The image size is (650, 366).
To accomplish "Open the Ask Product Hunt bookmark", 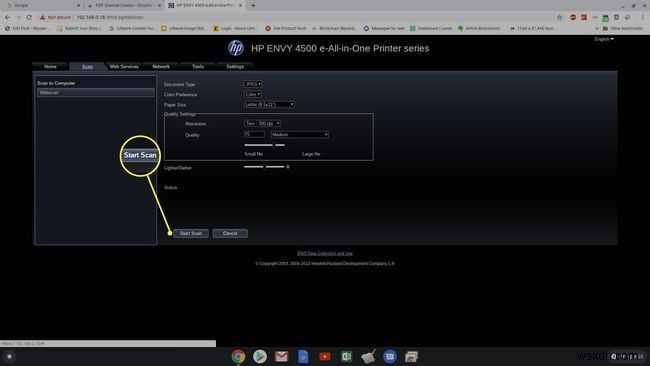I will click(x=286, y=28).
